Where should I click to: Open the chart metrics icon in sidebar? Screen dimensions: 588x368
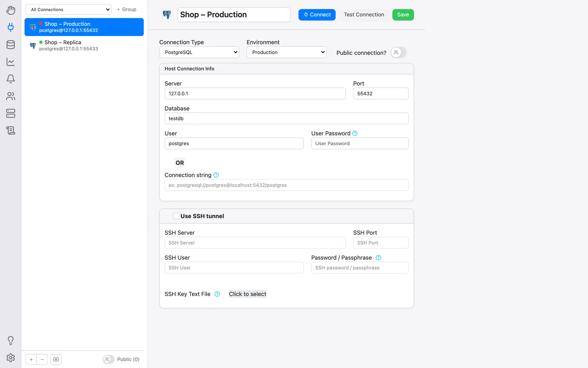(10, 61)
